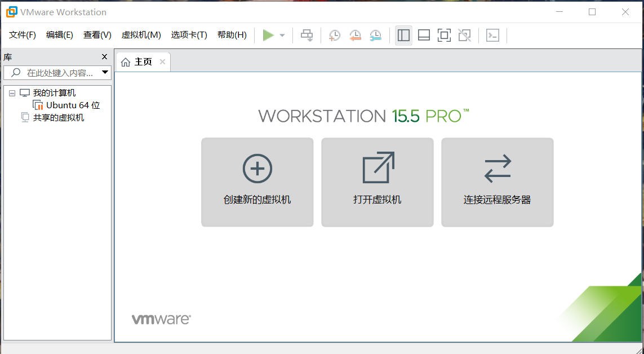The height and width of the screenshot is (354, 644).
Task: Collapse the 我的计算机 tree node
Action: pos(12,92)
